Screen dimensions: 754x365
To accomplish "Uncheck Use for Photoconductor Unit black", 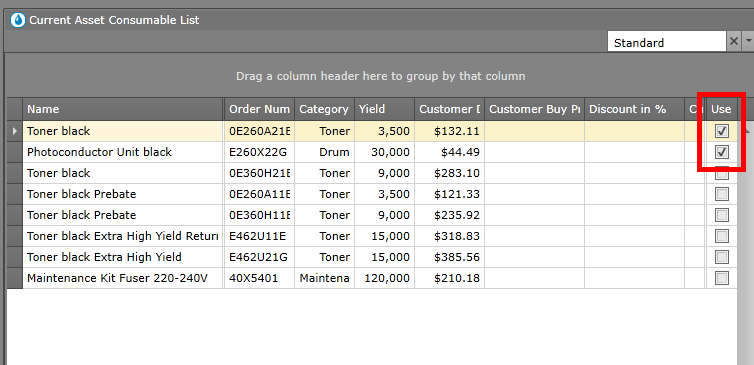I will pos(721,152).
